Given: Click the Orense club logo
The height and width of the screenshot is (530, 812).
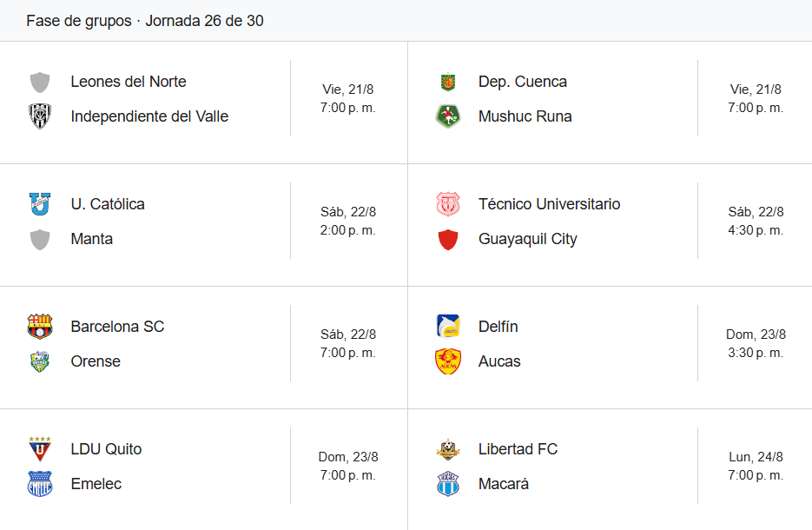Looking at the screenshot, I should (40, 361).
